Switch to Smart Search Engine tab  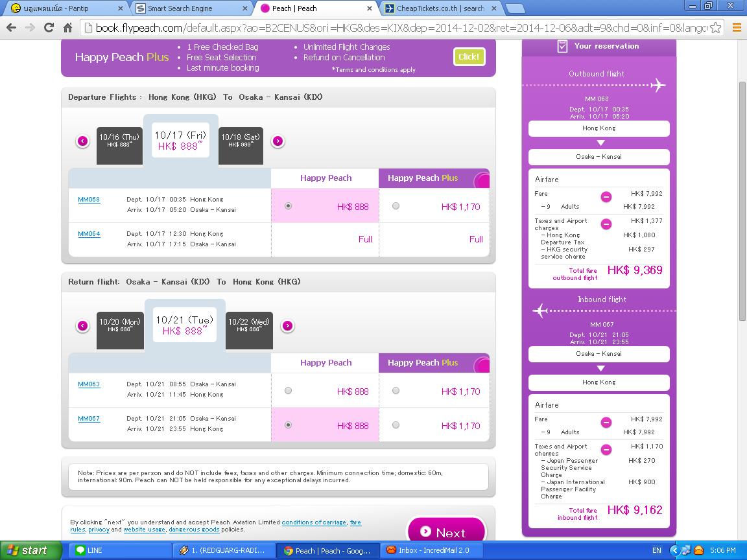(x=191, y=8)
